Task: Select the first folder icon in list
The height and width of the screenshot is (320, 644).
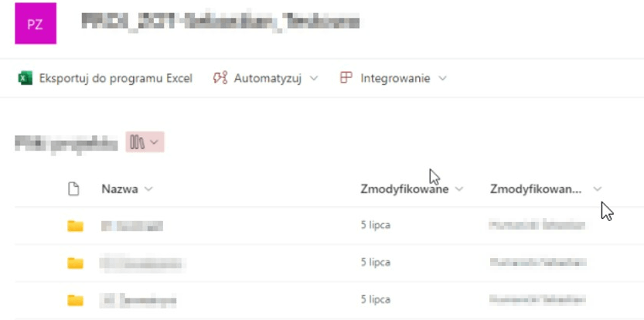Action: (x=75, y=226)
